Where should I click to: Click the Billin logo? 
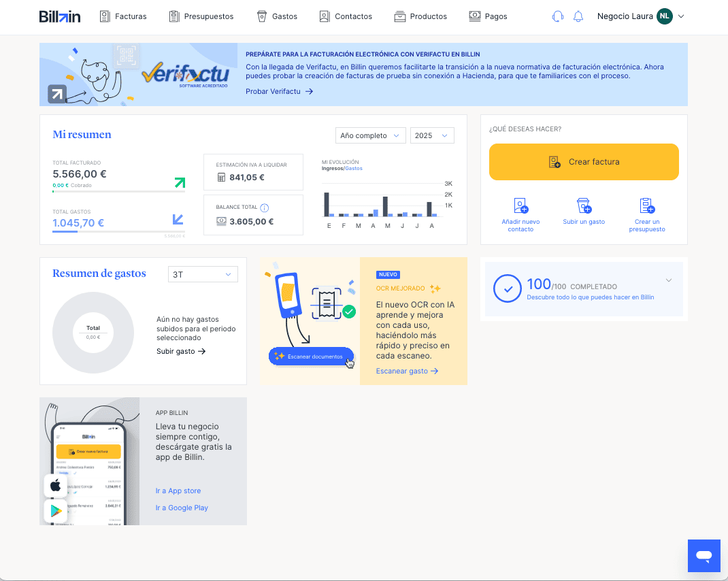pyautogui.click(x=60, y=16)
